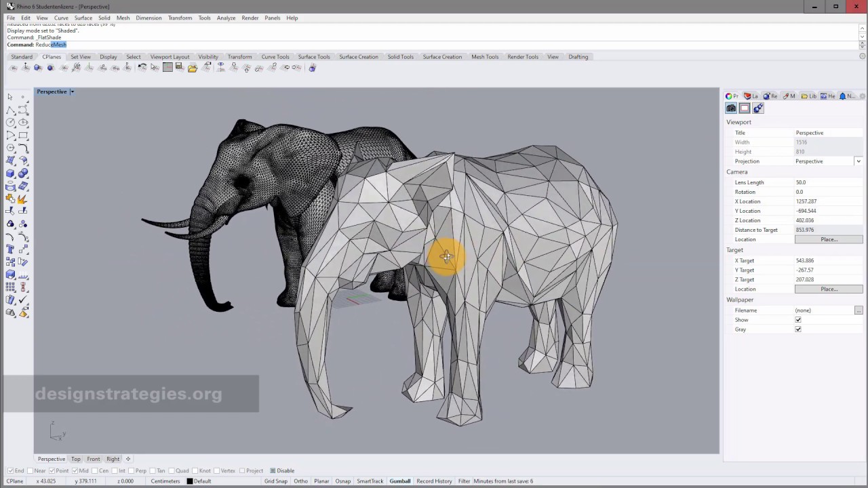
Task: Click the black Default layer color swatch
Action: (189, 481)
